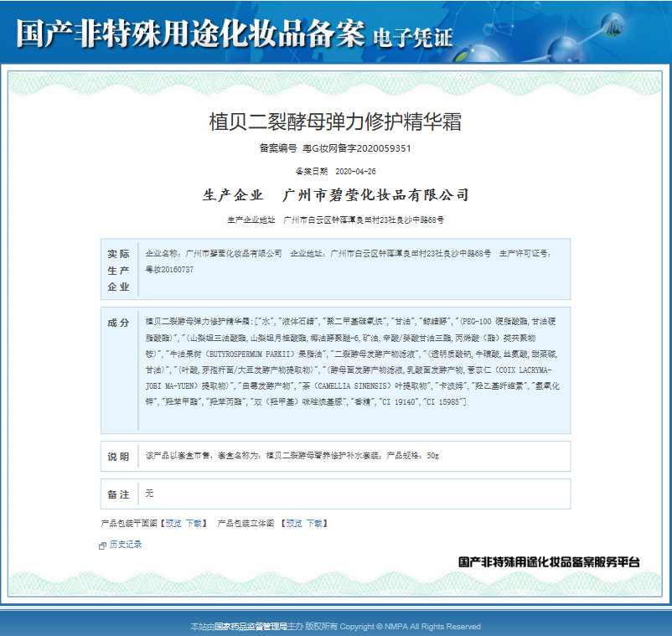The width and height of the screenshot is (672, 636).
Task: Click the banner title 国产非特殊用途化妆品备案
Action: coord(191,34)
